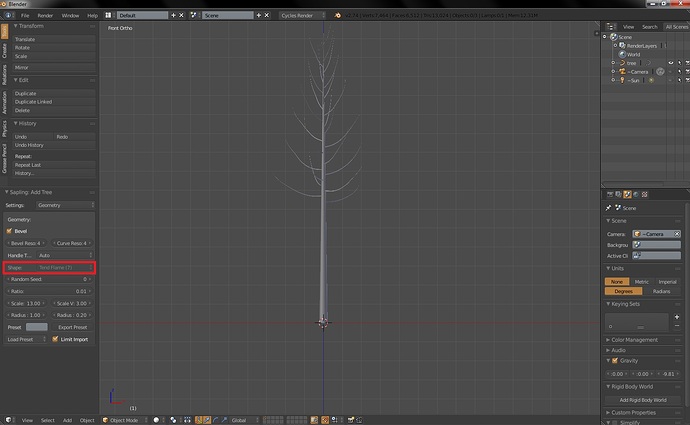
Task: Click the 3D view editor type cube icon
Action: pos(8,420)
